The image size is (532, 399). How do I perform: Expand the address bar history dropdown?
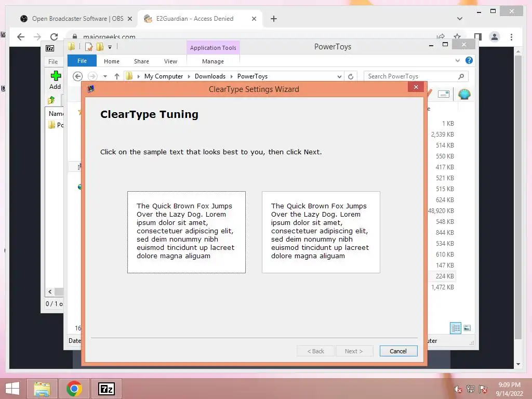339,77
